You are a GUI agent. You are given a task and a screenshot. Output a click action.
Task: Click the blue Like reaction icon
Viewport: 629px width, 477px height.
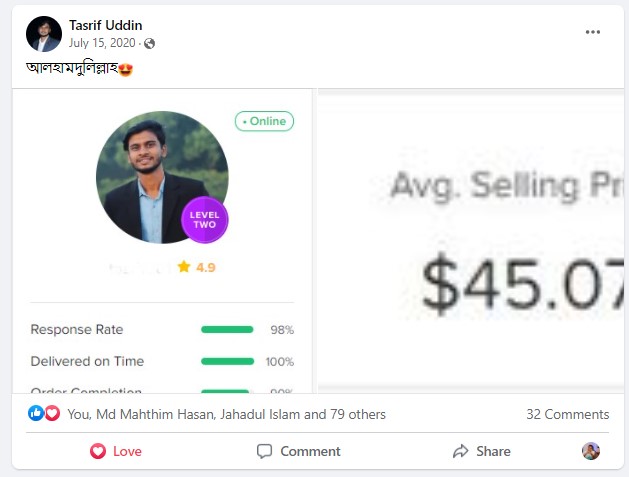(36, 413)
